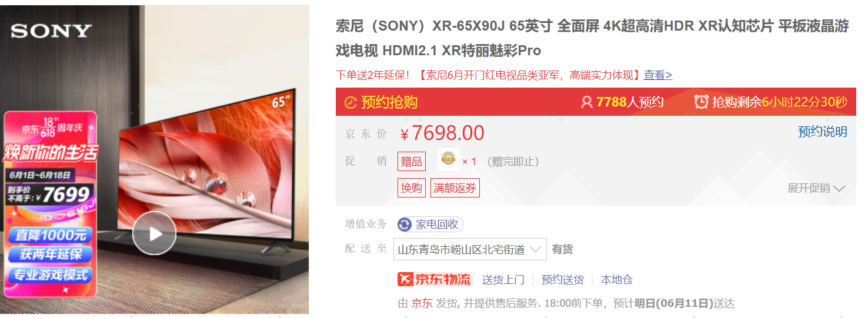Click the gift medal icon in 促销
The width and height of the screenshot is (868, 318).
pyautogui.click(x=449, y=159)
